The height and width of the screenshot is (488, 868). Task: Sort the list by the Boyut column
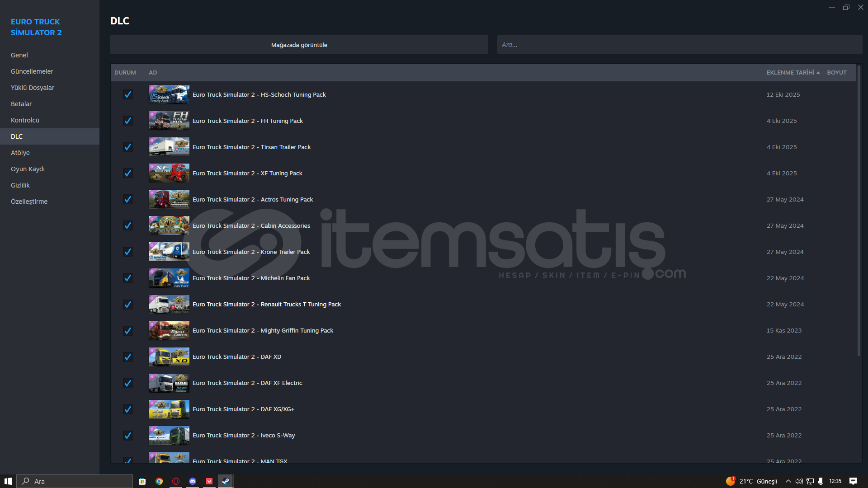pos(836,72)
